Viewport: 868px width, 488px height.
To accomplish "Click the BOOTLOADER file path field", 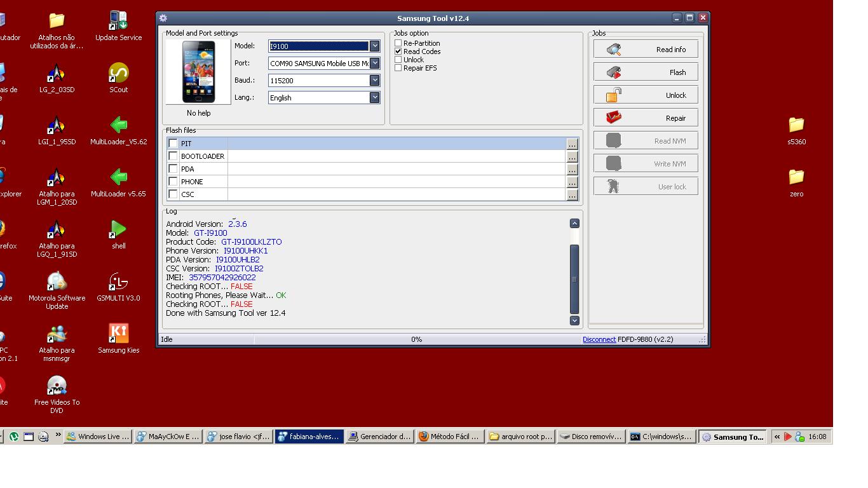I will 397,156.
